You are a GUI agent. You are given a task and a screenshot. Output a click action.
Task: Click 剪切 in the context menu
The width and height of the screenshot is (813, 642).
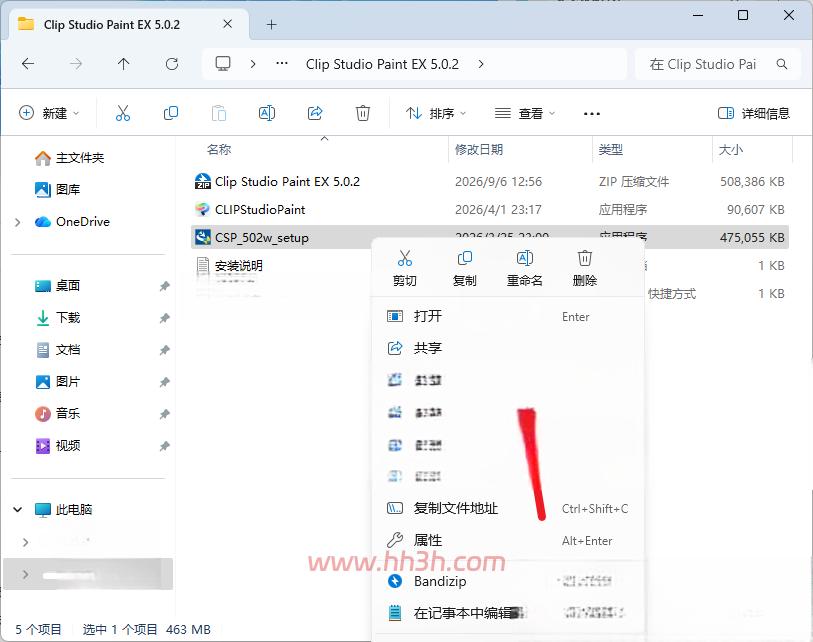tap(404, 269)
